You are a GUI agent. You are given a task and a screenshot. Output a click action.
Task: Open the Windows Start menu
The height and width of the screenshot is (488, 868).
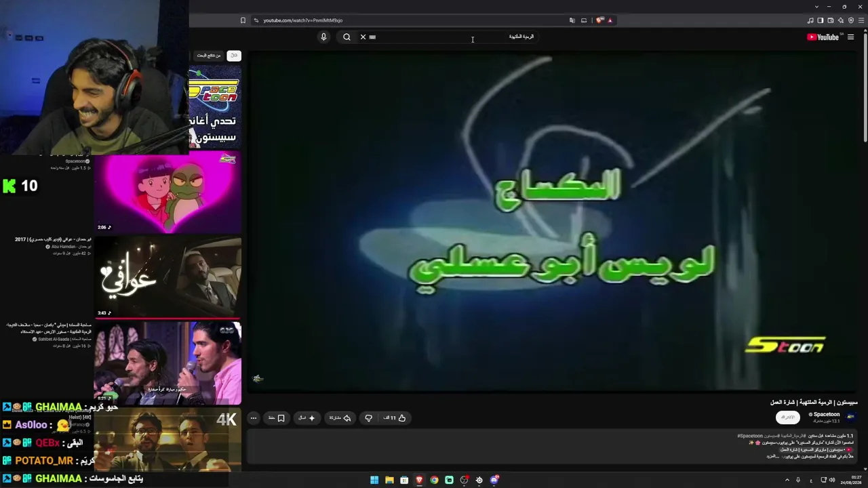coord(374,480)
